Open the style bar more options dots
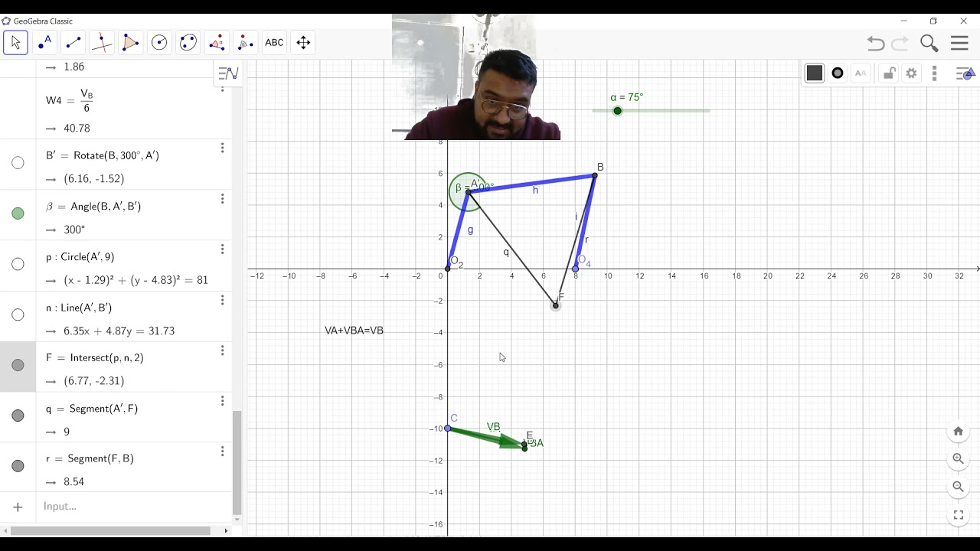 pyautogui.click(x=934, y=73)
